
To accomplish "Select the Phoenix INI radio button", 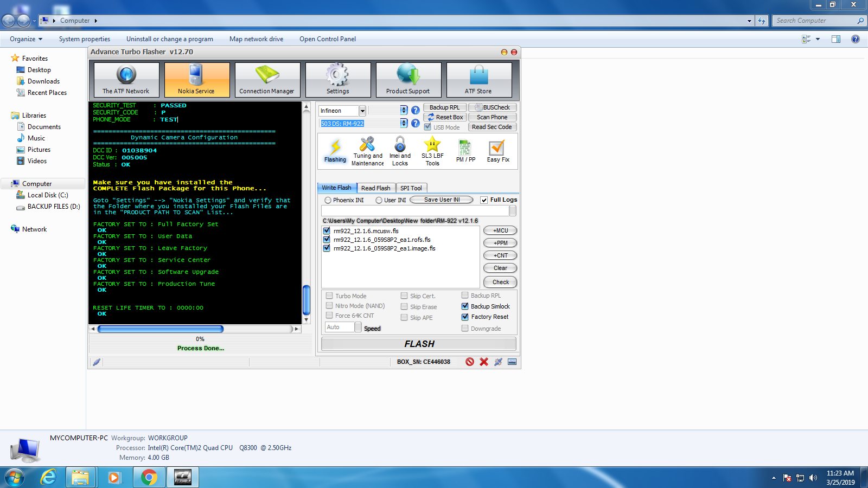I will click(328, 200).
